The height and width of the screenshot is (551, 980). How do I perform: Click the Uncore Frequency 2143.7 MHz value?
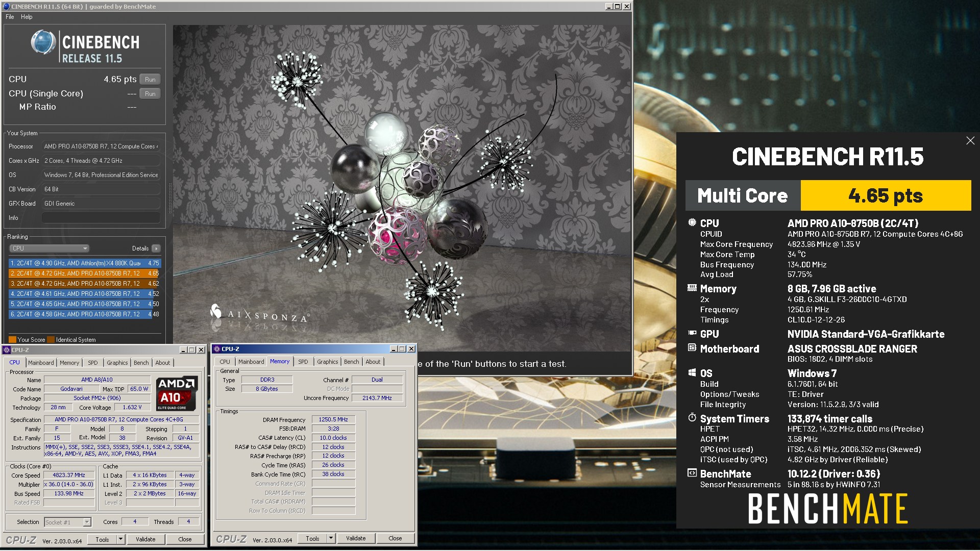coord(377,398)
